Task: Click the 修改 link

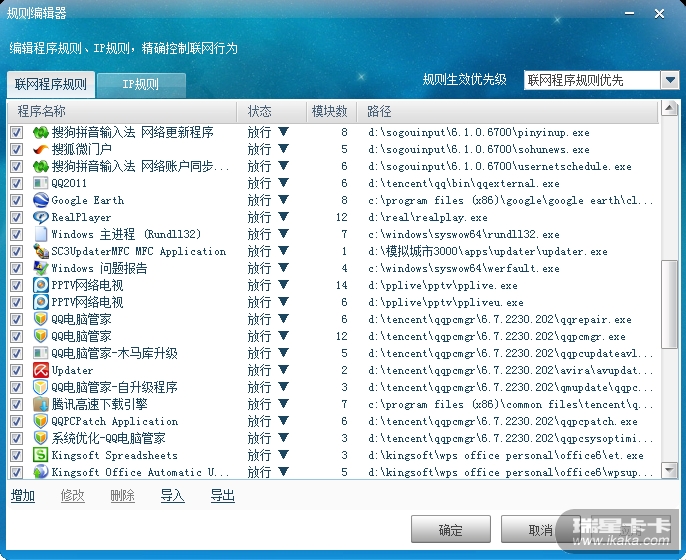Action: click(73, 496)
